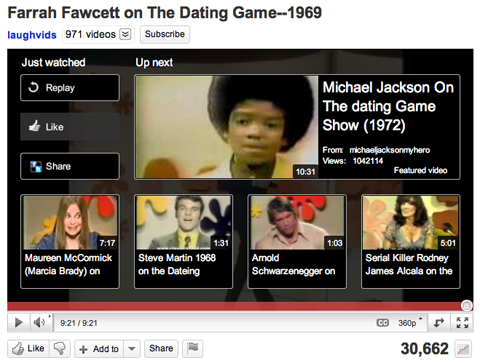Click the 9:21 / 9:21 time display
480x363 pixels.
pyautogui.click(x=79, y=323)
